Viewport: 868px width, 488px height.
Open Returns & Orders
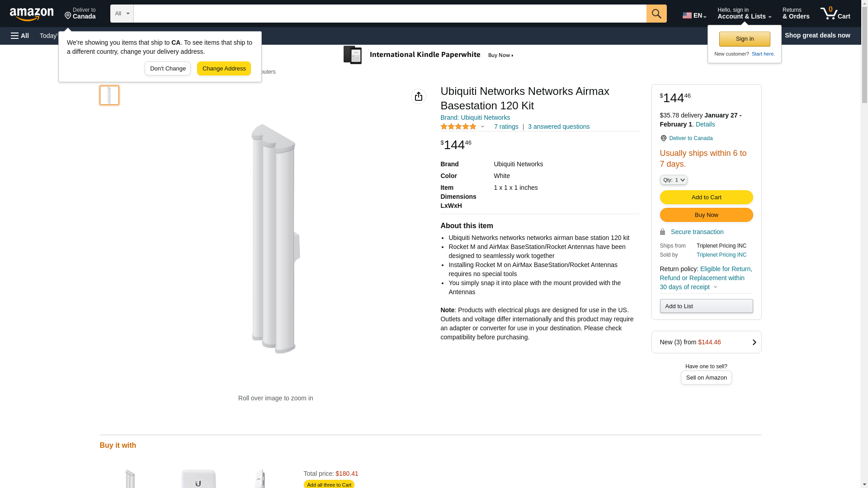796,14
